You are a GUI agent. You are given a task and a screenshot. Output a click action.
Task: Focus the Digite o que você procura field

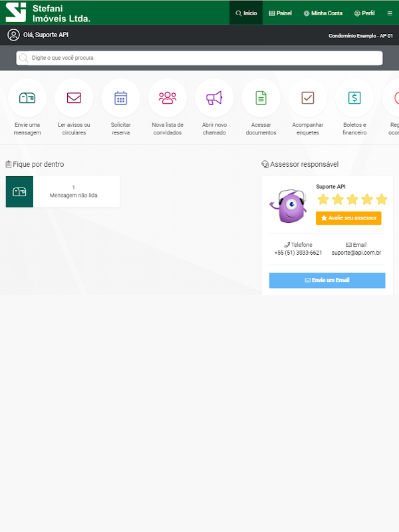(x=199, y=58)
